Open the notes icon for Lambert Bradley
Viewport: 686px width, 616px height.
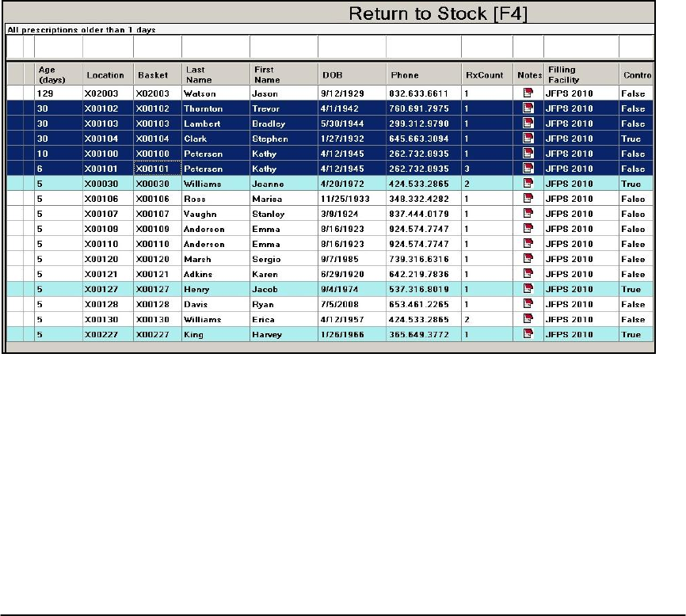point(528,123)
